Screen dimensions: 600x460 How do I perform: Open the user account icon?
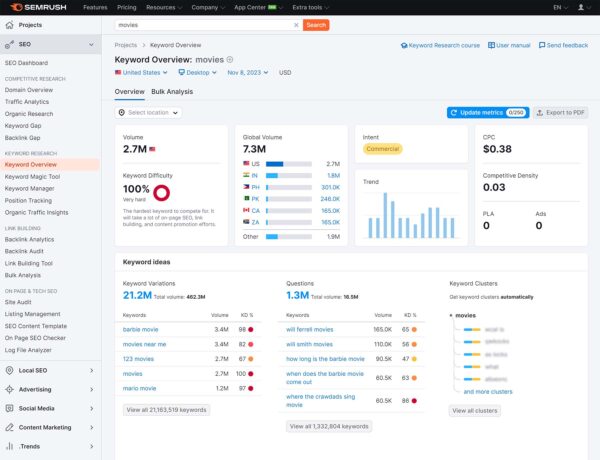(581, 7)
